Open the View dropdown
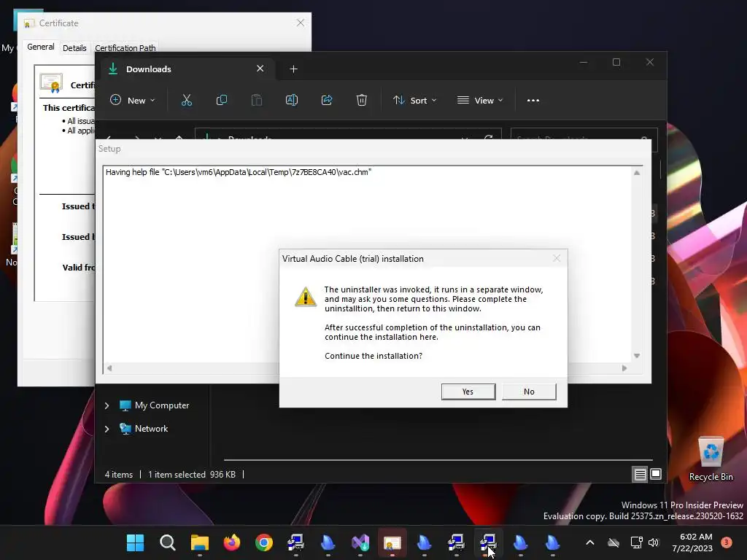 coord(480,100)
